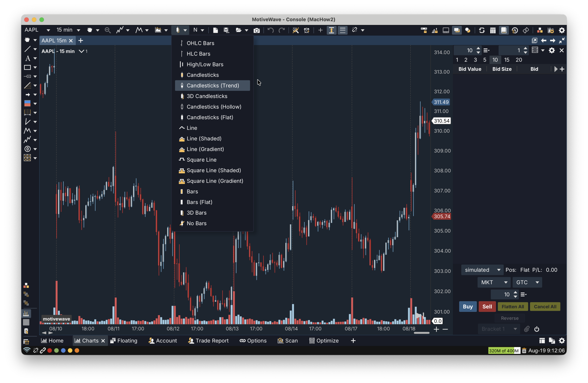Open the simulated account dropdown
The height and width of the screenshot is (383, 588).
pyautogui.click(x=482, y=270)
